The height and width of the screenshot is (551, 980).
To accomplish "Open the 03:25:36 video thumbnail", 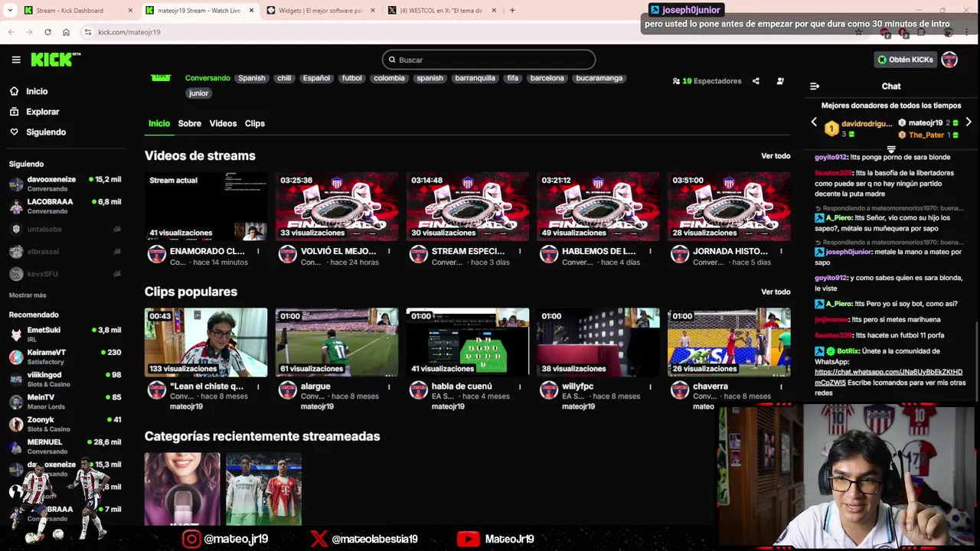I will (337, 207).
